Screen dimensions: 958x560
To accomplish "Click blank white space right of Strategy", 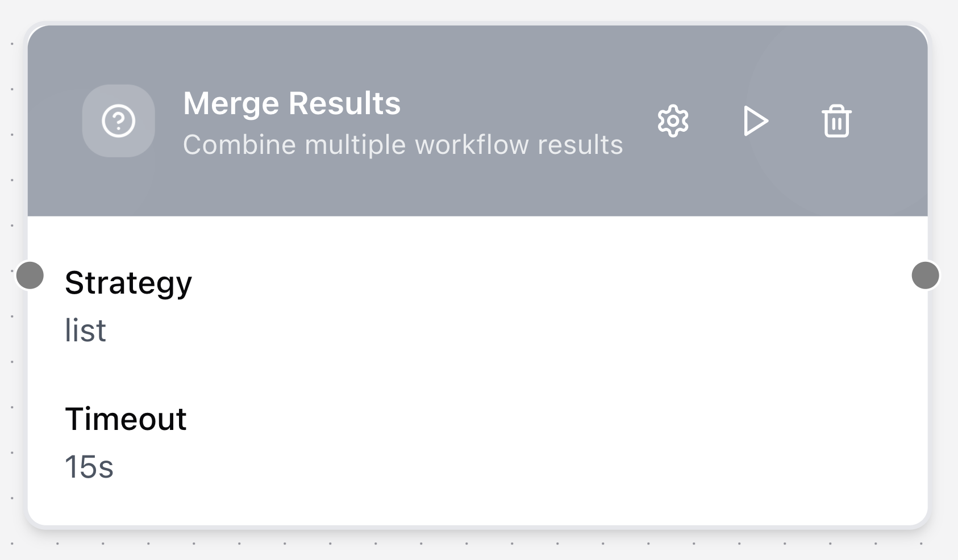I will tap(511, 283).
